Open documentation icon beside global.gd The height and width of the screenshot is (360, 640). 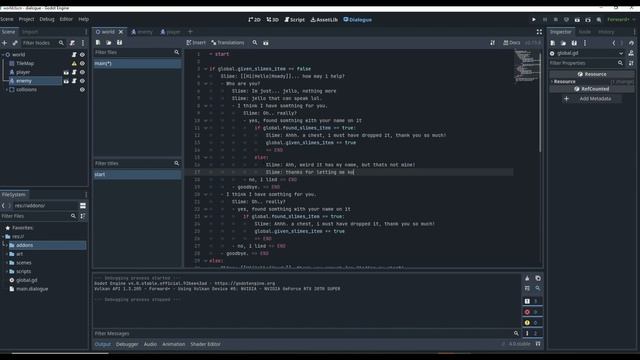click(631, 53)
